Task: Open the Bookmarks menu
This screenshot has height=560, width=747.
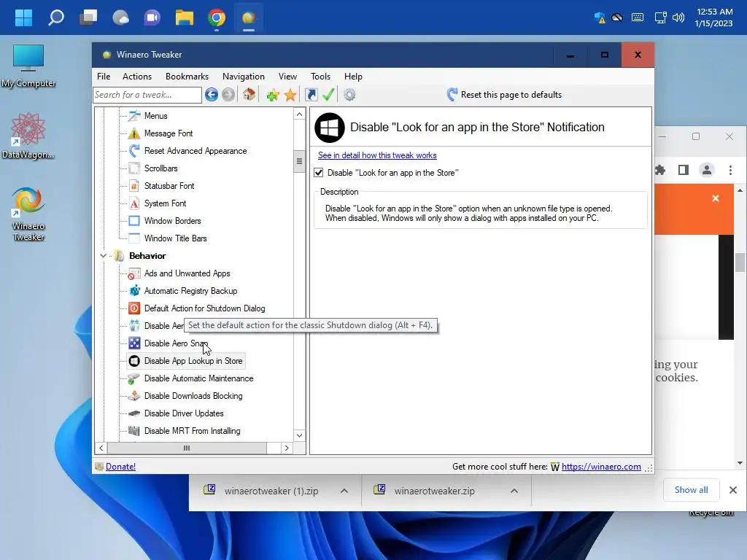Action: tap(187, 76)
